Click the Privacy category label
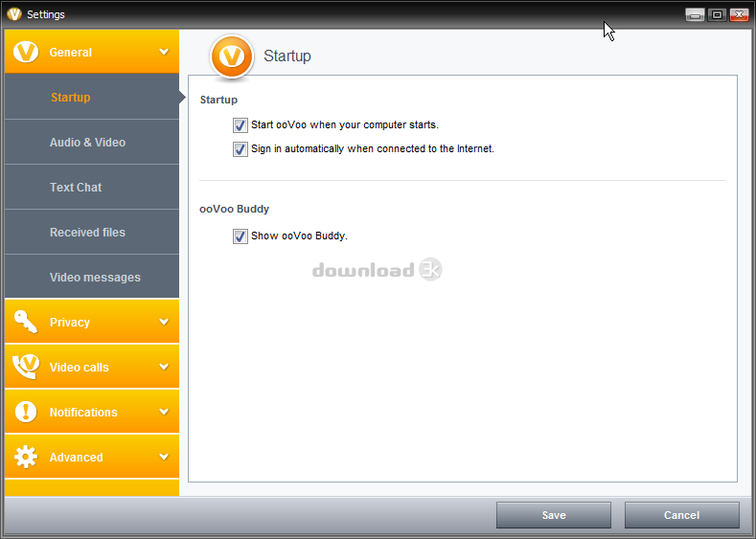 pyautogui.click(x=70, y=323)
